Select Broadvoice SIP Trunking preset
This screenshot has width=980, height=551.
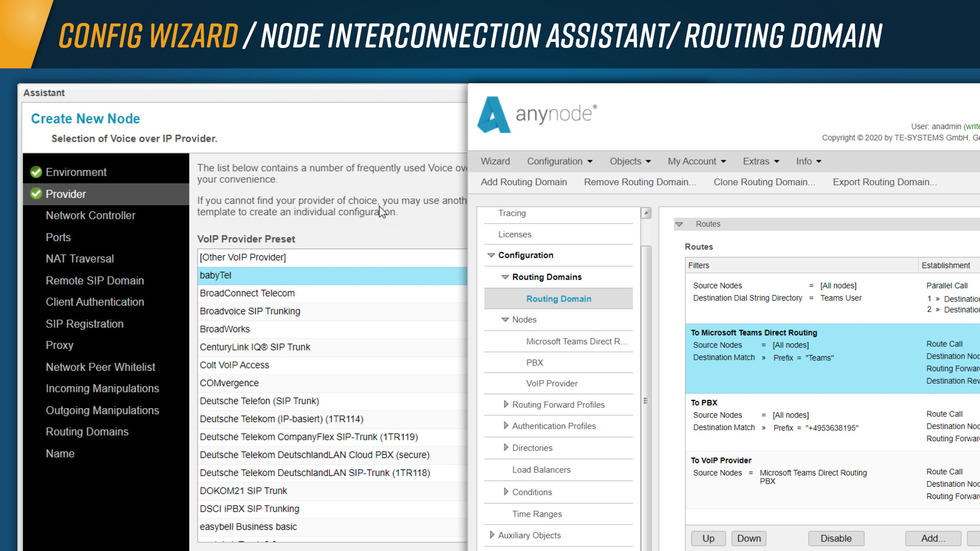tap(332, 311)
